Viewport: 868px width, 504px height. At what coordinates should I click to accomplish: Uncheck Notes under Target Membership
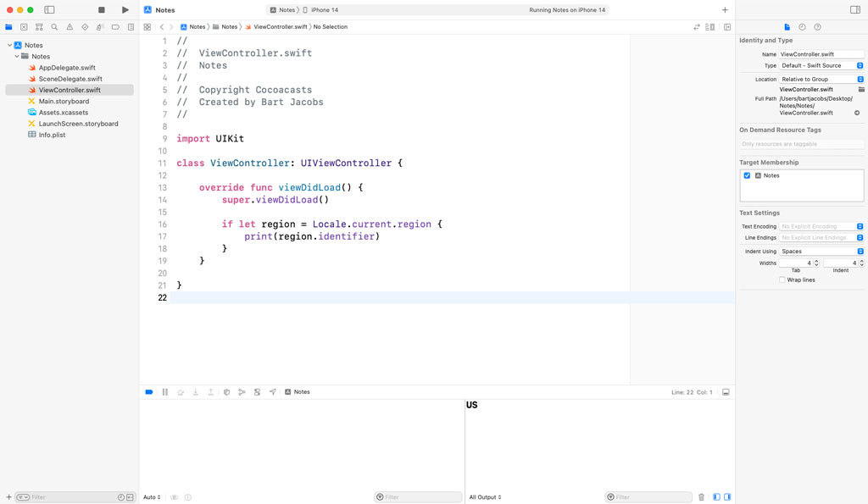click(x=747, y=175)
